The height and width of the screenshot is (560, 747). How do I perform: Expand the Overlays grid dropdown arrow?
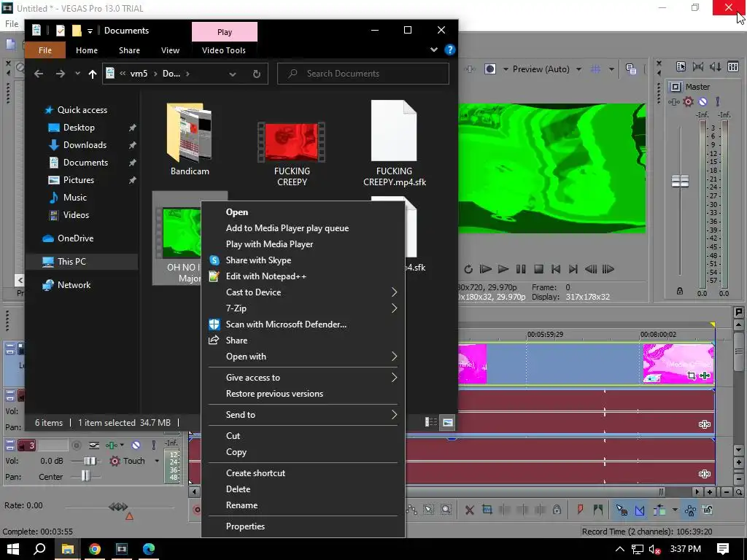click(611, 69)
